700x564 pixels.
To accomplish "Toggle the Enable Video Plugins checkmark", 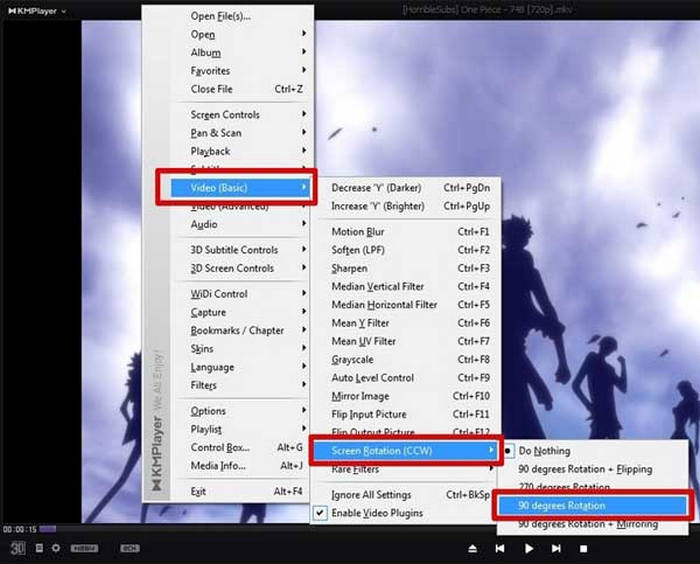I will pos(320,513).
